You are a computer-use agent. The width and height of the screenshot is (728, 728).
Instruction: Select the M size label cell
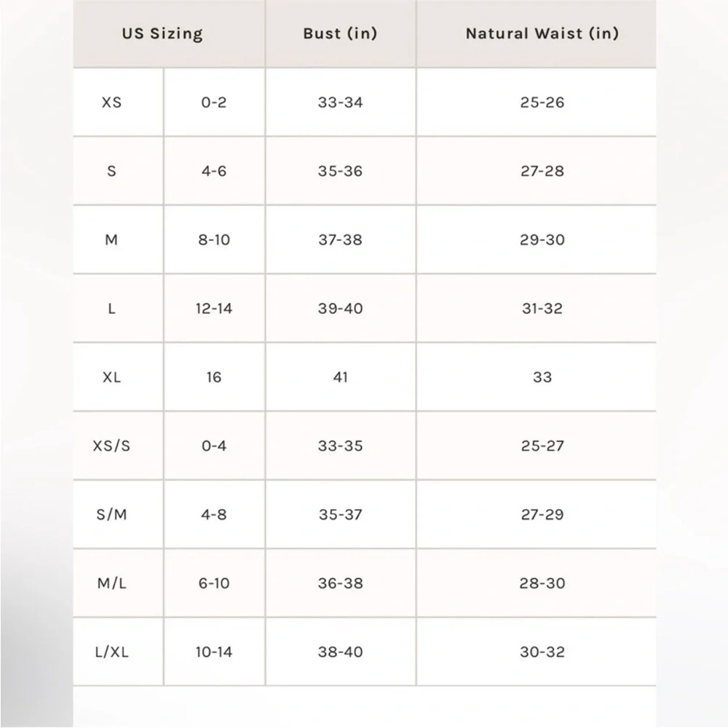111,240
